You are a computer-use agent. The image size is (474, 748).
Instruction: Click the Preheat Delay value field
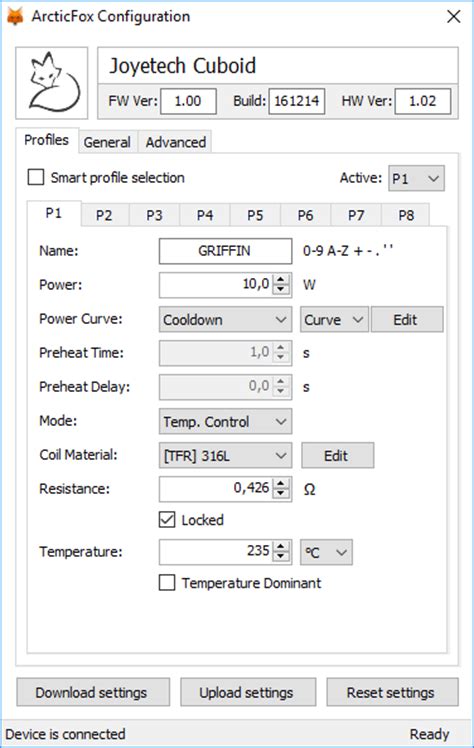click(216, 387)
